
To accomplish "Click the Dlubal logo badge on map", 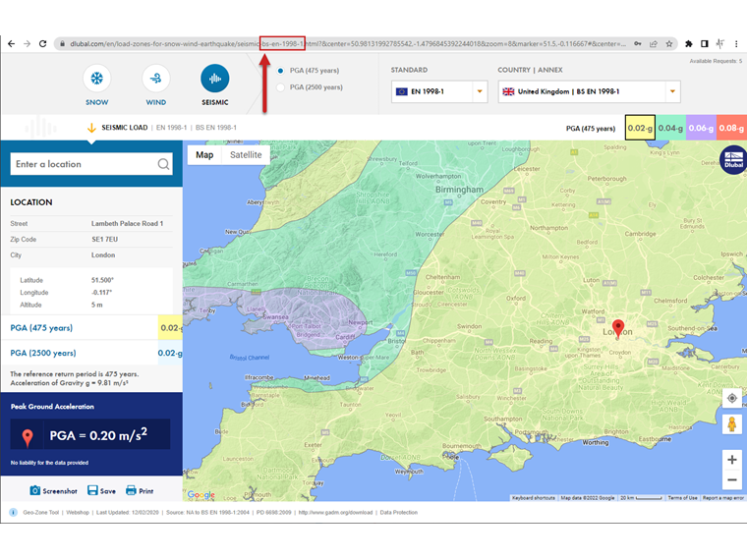I will [x=733, y=160].
